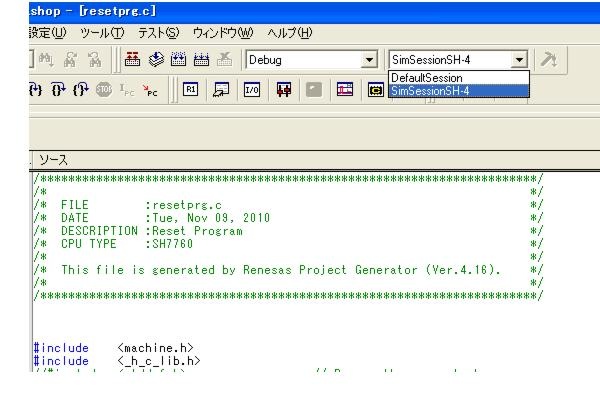Open the ヘルプ(H) menu
Viewport: 600px width, 396px height.
[x=290, y=33]
